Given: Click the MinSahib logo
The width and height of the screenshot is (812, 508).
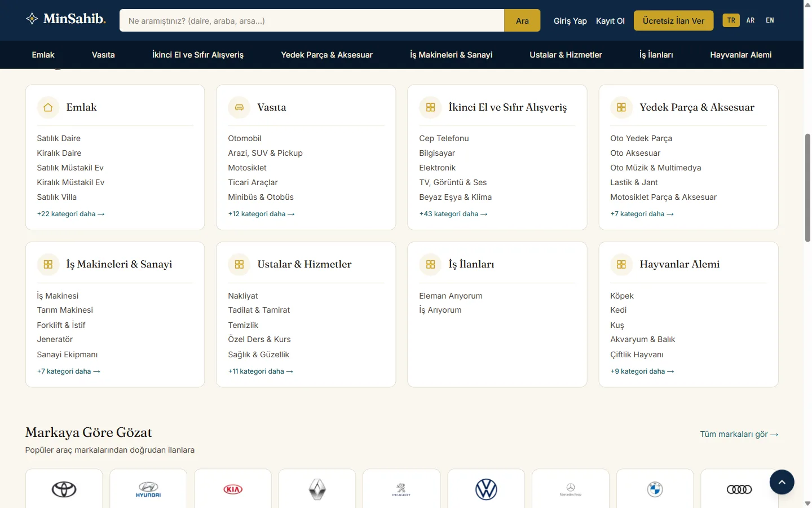Looking at the screenshot, I should 65,19.
